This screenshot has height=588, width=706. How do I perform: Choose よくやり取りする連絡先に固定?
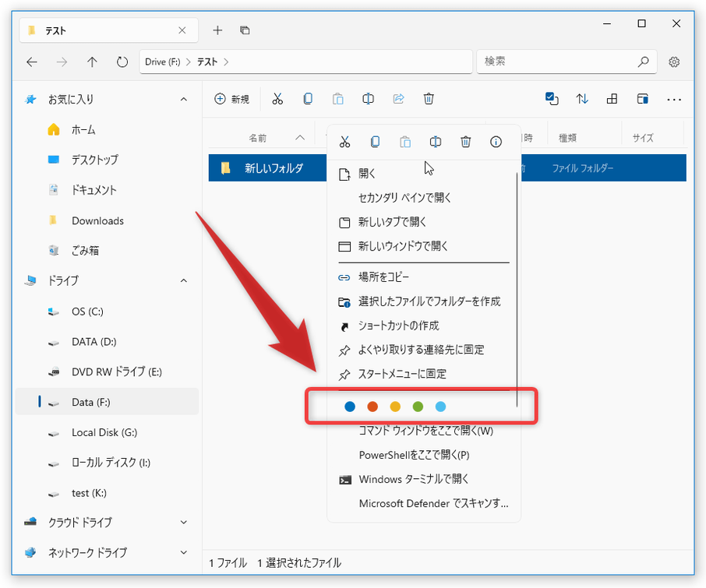[423, 350]
